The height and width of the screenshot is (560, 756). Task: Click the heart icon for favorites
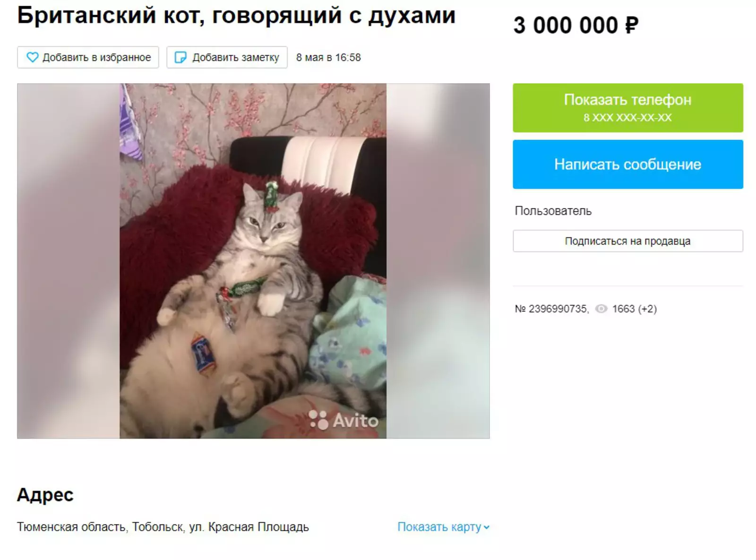click(x=32, y=57)
